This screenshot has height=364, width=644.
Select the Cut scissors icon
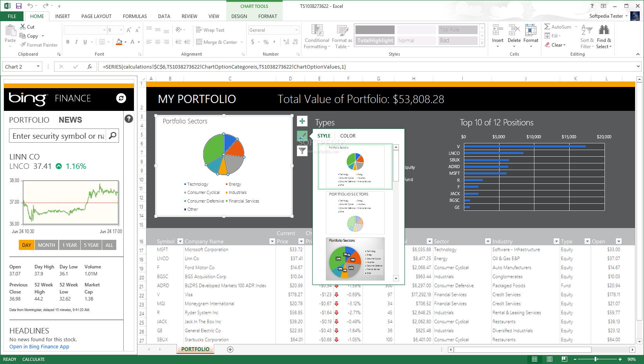(23, 27)
